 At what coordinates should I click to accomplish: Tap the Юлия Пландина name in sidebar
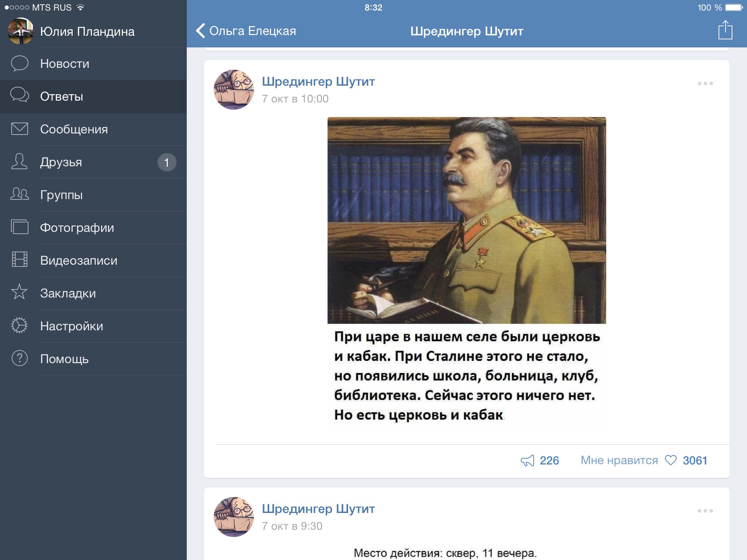87,32
